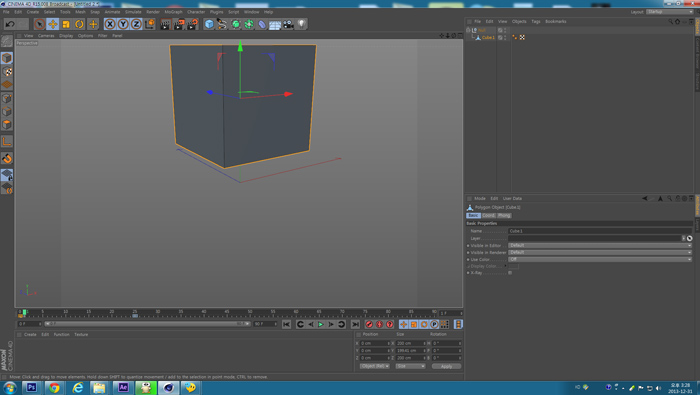Image resolution: width=700 pixels, height=395 pixels.
Task: Open the MoGraph menu
Action: click(173, 12)
